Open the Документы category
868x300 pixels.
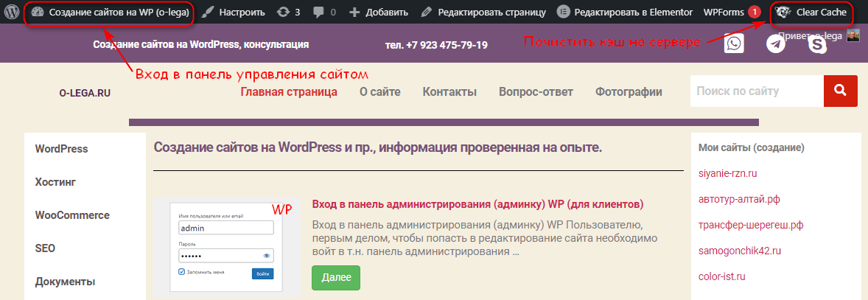[x=65, y=282]
